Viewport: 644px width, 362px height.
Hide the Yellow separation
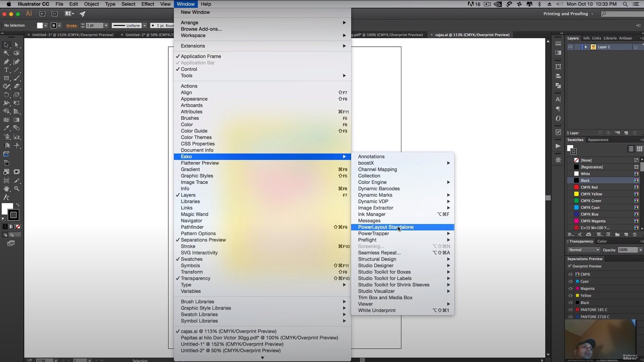[571, 295]
